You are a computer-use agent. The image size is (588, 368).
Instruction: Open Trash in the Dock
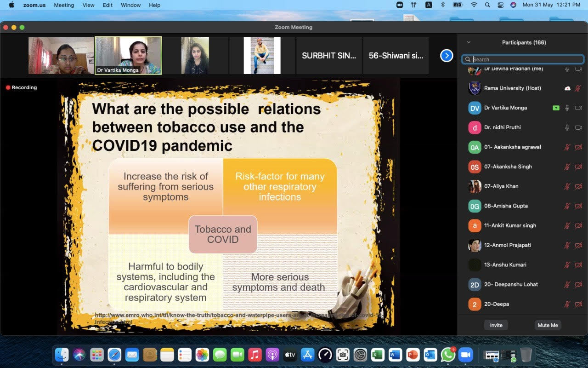click(526, 355)
